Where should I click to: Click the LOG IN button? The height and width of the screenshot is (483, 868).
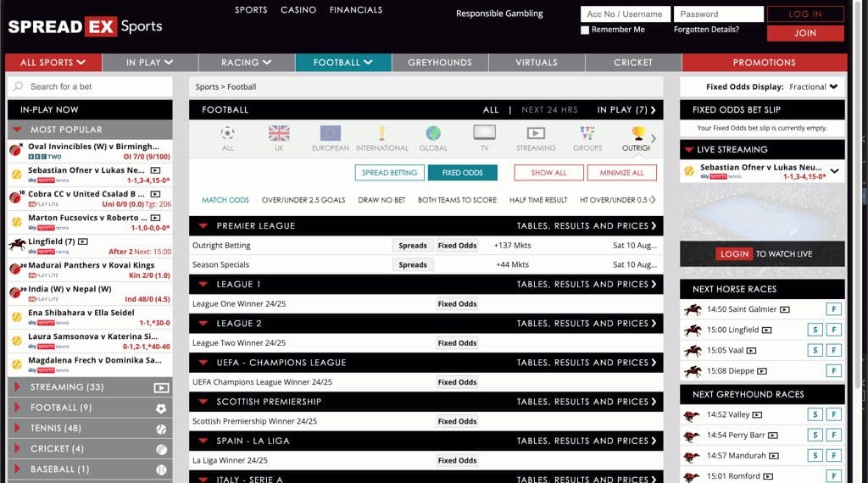point(805,14)
